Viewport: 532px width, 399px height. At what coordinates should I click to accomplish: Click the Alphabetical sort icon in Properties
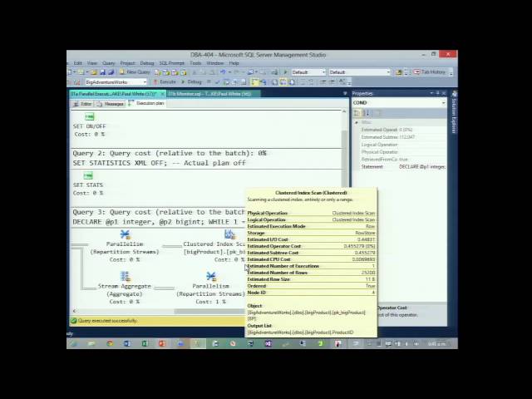click(x=366, y=113)
